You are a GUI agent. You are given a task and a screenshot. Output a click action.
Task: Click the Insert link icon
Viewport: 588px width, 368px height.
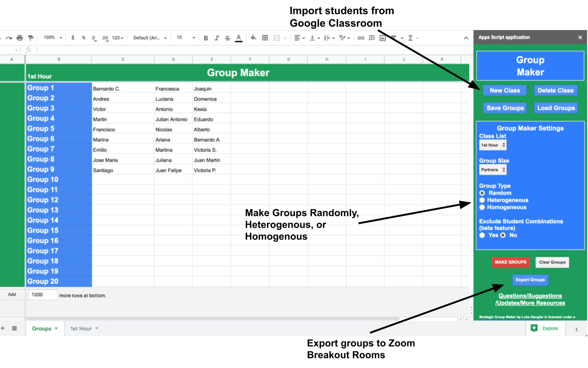pos(361,38)
